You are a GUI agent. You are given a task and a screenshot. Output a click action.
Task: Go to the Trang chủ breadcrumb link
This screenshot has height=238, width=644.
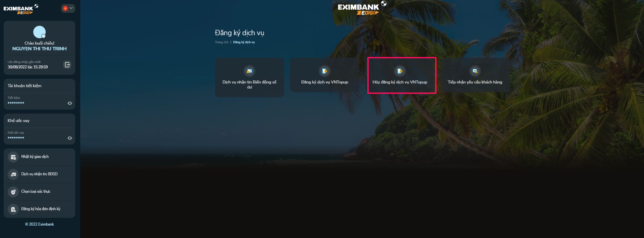tap(222, 42)
